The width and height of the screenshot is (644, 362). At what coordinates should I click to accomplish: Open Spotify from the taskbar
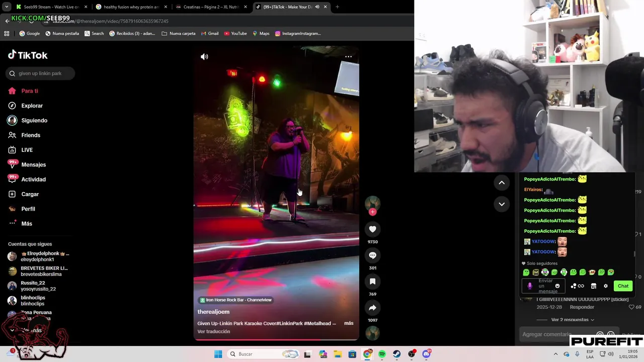pos(382,354)
